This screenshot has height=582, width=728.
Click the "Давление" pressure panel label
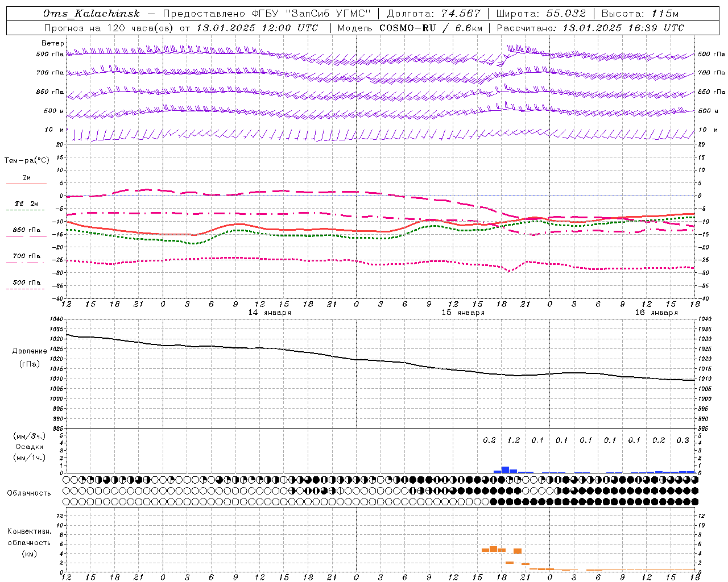click(30, 351)
